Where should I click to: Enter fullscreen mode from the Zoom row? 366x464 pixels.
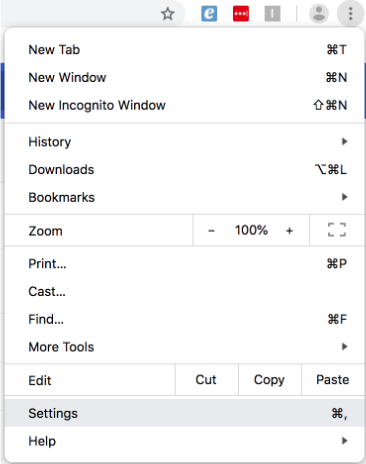(x=337, y=230)
